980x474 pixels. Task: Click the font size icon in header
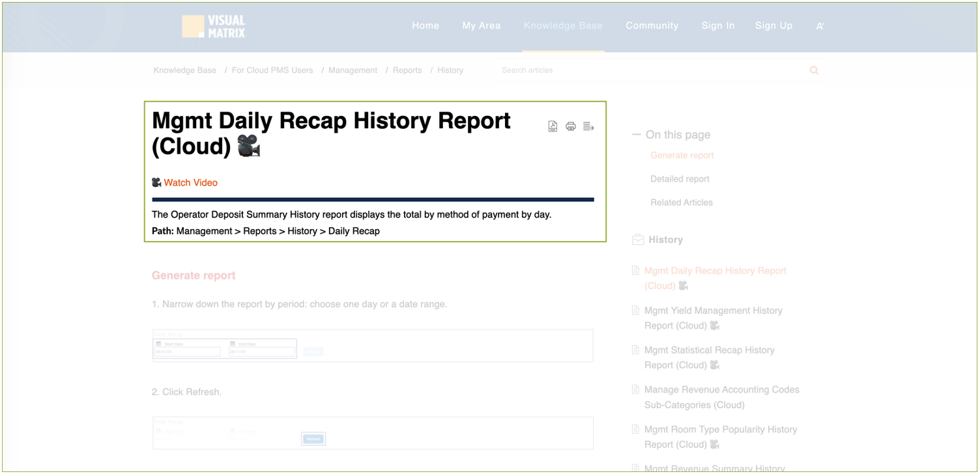[820, 26]
